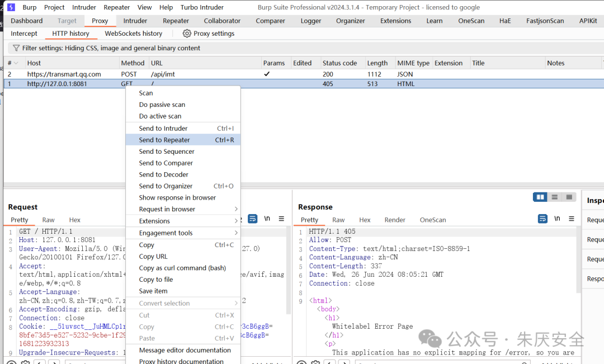The width and height of the screenshot is (604, 364).
Task: Switch to the Logger tab
Action: click(311, 21)
